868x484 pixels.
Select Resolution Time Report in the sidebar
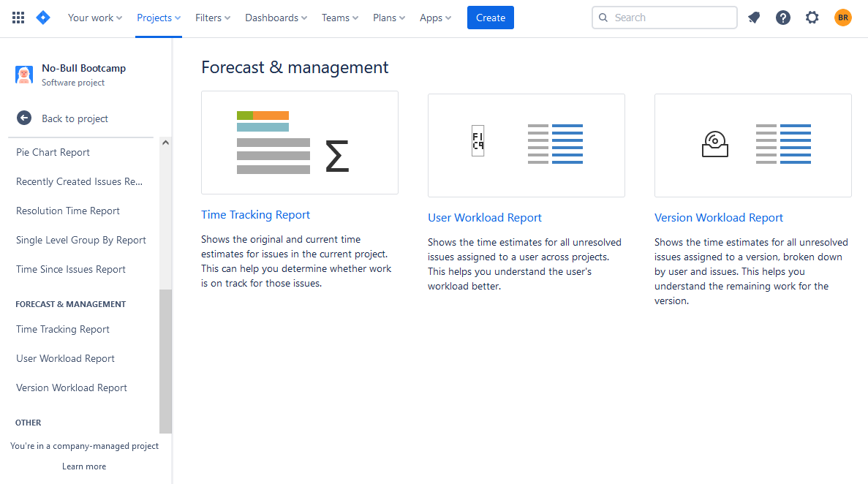point(68,211)
